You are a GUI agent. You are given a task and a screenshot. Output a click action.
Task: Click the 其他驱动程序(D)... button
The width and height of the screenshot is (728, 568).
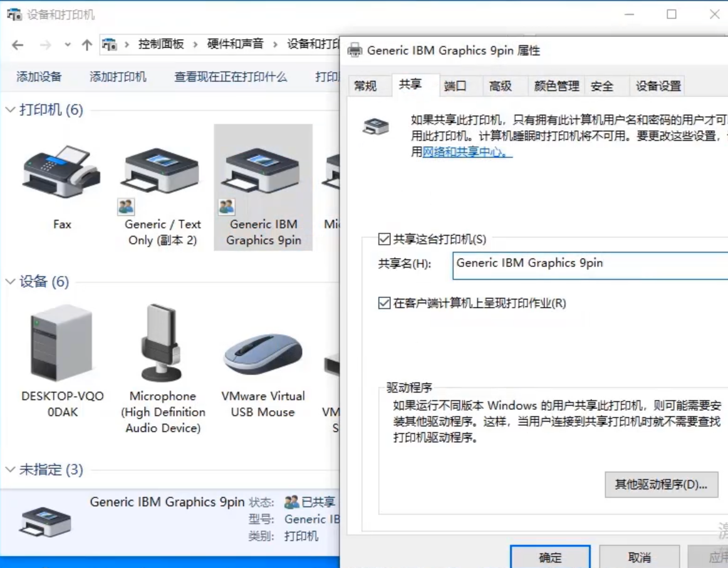(662, 485)
